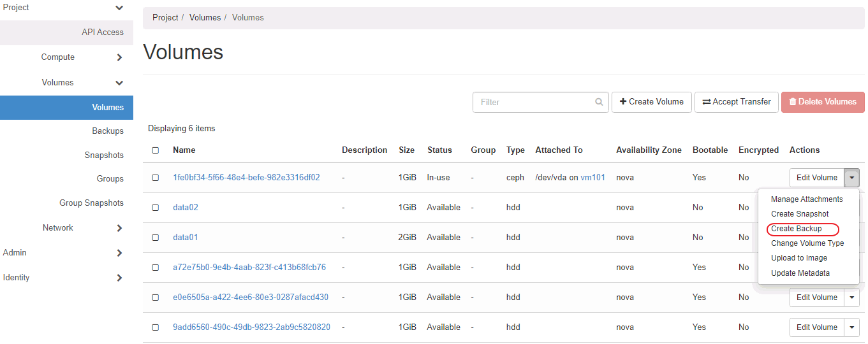Expand the Admin panel chevron
The height and width of the screenshot is (344, 868).
point(119,253)
